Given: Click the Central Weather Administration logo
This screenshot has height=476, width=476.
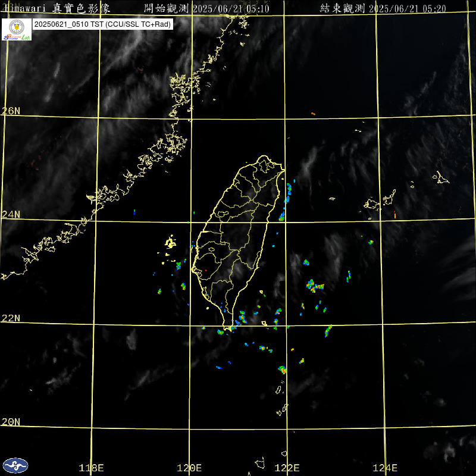Looking at the screenshot, I should (x=15, y=466).
